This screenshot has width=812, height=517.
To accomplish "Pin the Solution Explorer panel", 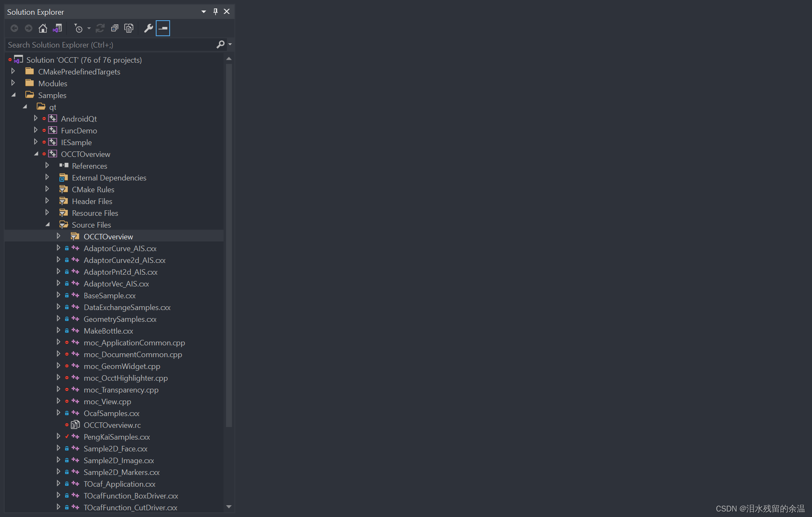I will point(215,11).
